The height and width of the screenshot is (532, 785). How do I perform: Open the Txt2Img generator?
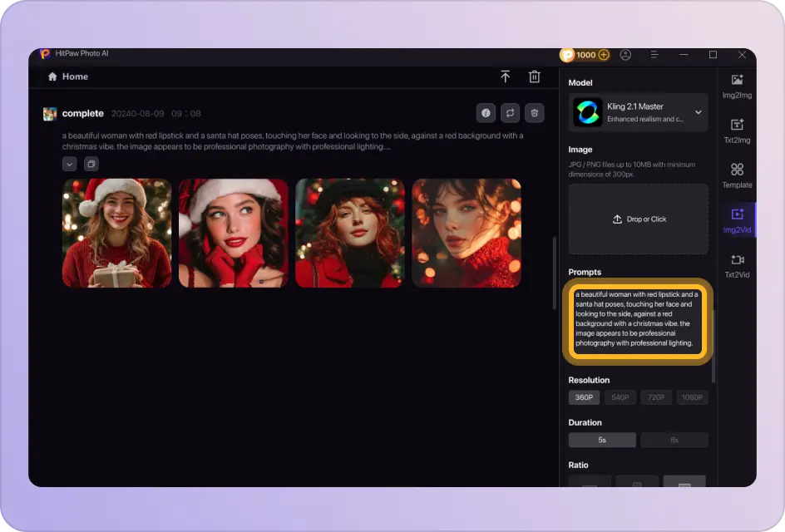click(737, 131)
